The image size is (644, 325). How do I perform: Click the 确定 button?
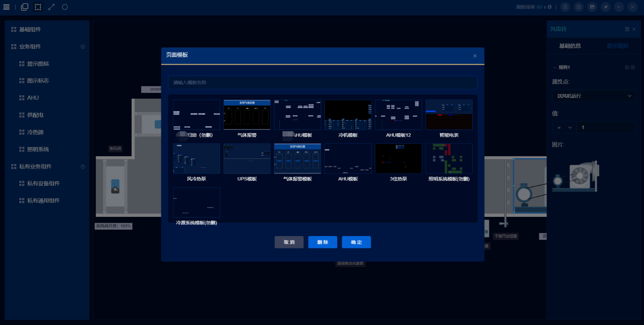(x=356, y=242)
